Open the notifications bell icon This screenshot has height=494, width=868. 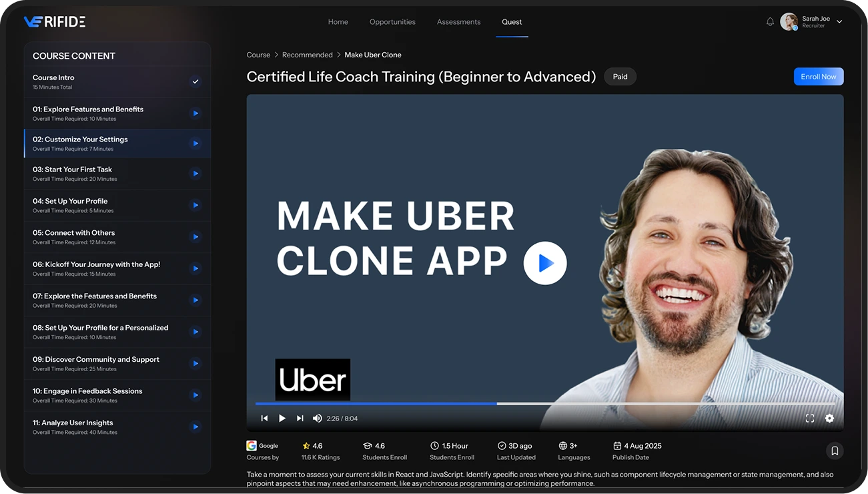[x=770, y=22]
